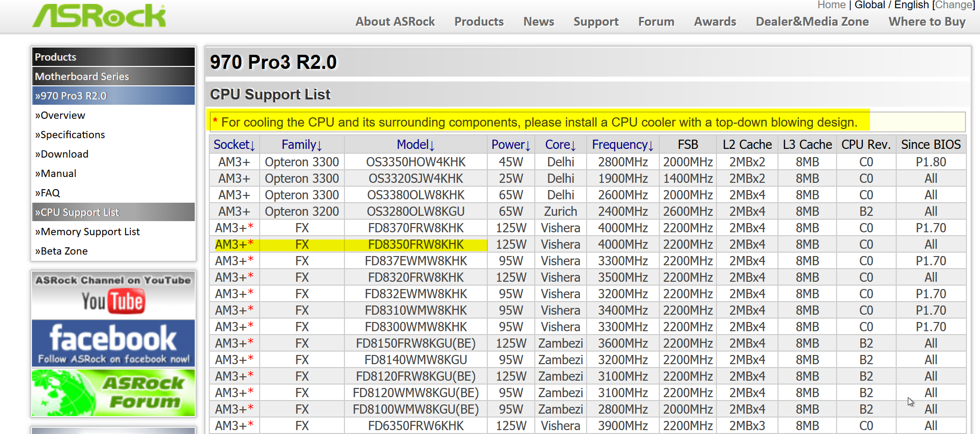Click model cell FD8310WMW8KHK

[x=416, y=310]
